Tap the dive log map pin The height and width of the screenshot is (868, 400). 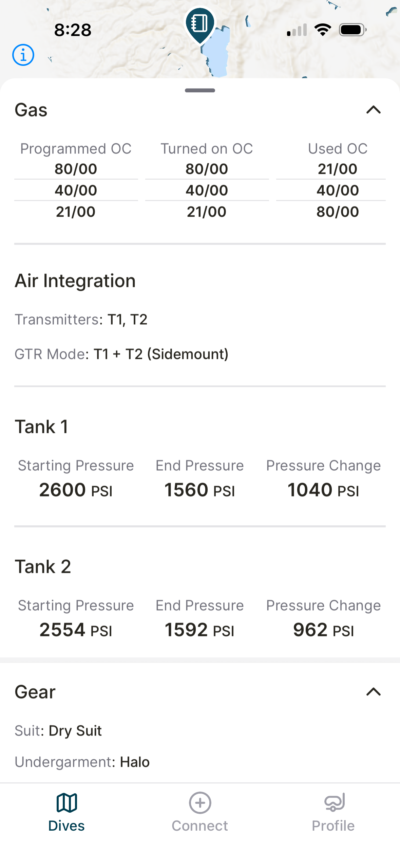pyautogui.click(x=200, y=24)
